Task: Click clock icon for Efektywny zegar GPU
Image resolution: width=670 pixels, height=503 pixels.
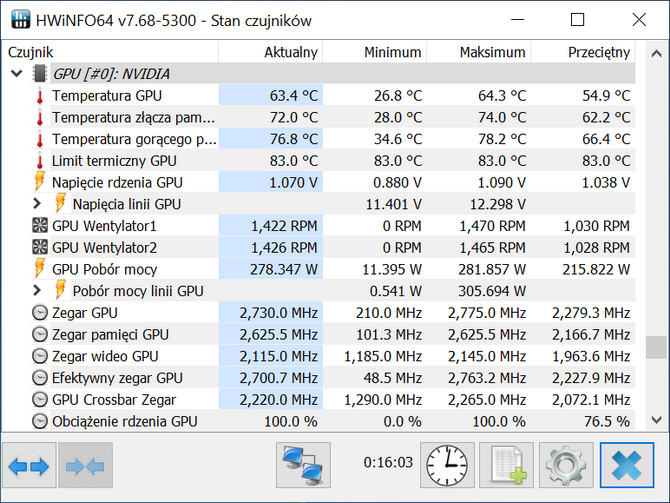Action: point(40,378)
